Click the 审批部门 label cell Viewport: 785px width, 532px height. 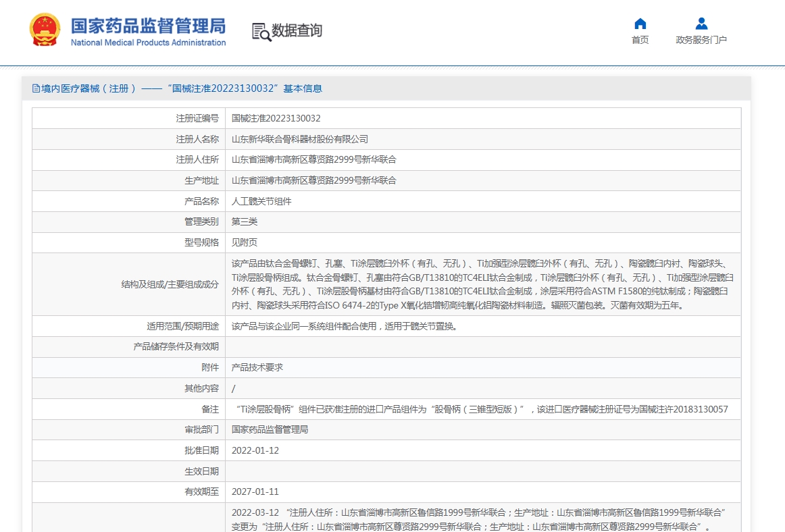(128, 430)
